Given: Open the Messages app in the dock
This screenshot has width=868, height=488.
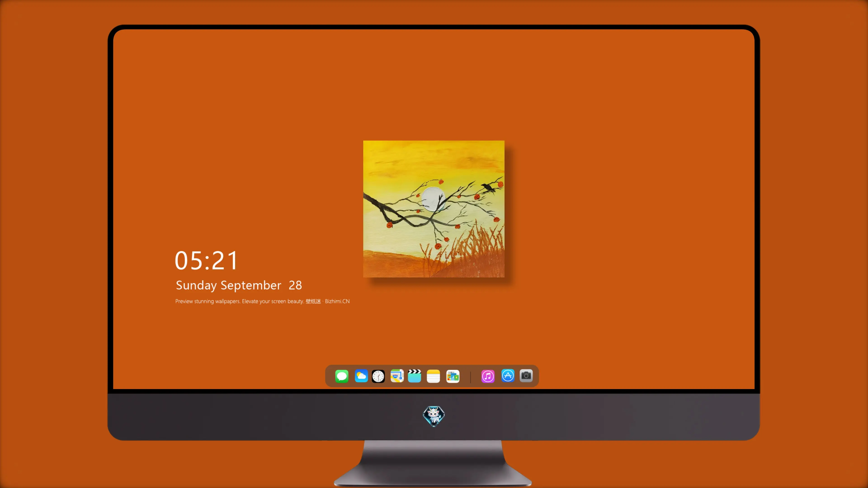Looking at the screenshot, I should (x=342, y=376).
